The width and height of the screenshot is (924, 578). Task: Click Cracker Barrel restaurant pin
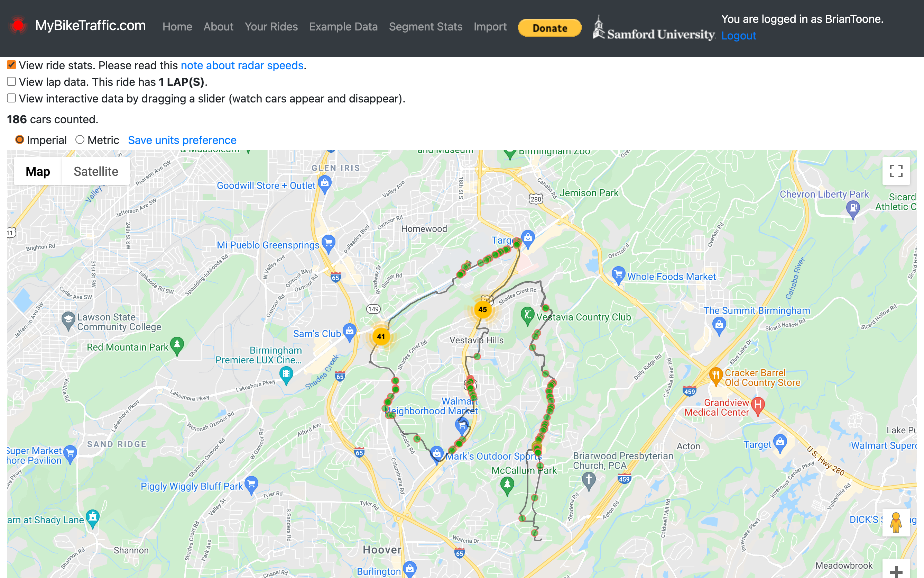pos(716,377)
